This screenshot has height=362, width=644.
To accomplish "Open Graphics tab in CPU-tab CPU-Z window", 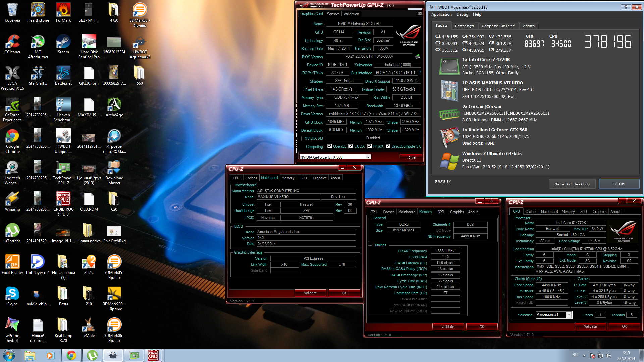I will pyautogui.click(x=599, y=212).
